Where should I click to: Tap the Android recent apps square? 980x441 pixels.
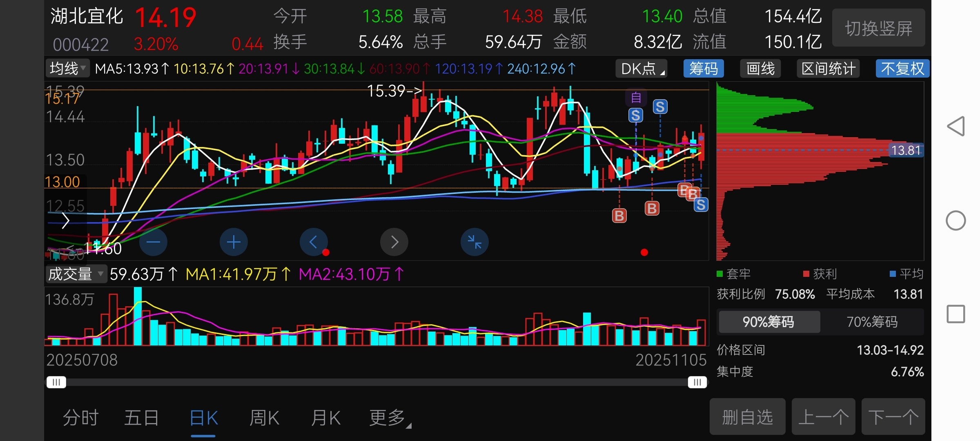[x=956, y=314]
